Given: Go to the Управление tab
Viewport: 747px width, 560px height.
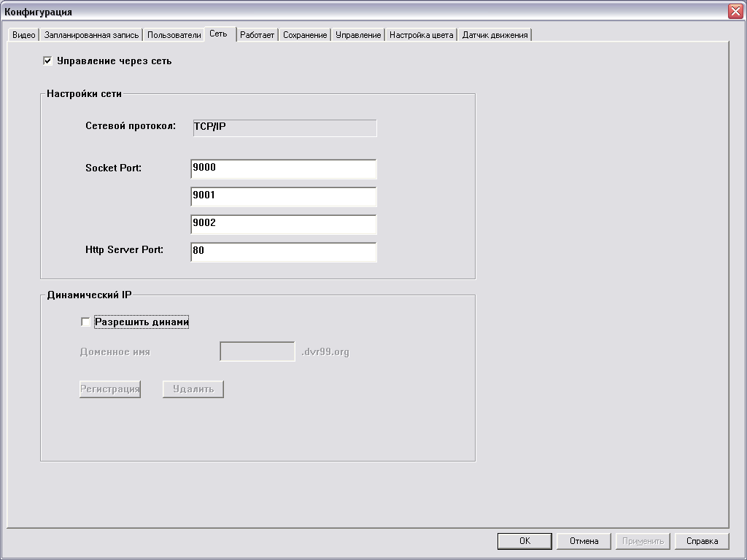Looking at the screenshot, I should tap(358, 35).
